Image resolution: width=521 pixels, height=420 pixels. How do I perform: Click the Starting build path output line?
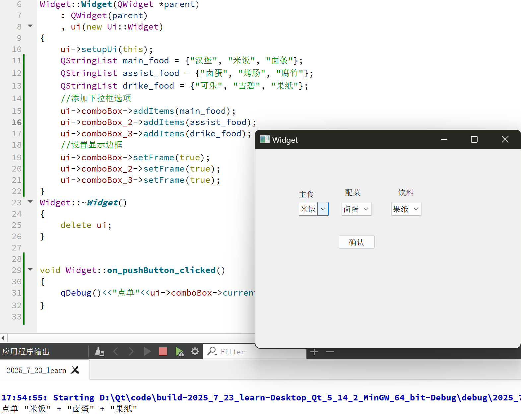pyautogui.click(x=261, y=397)
